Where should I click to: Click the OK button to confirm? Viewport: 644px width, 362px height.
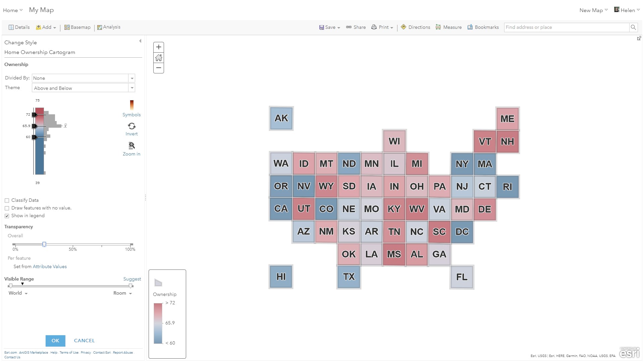pyautogui.click(x=55, y=340)
